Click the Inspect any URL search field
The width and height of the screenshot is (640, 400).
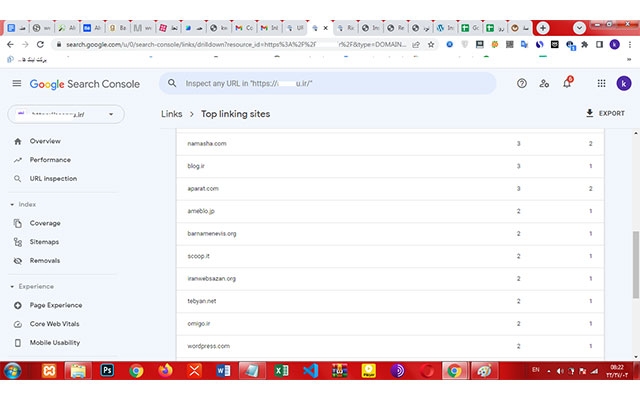coord(327,83)
